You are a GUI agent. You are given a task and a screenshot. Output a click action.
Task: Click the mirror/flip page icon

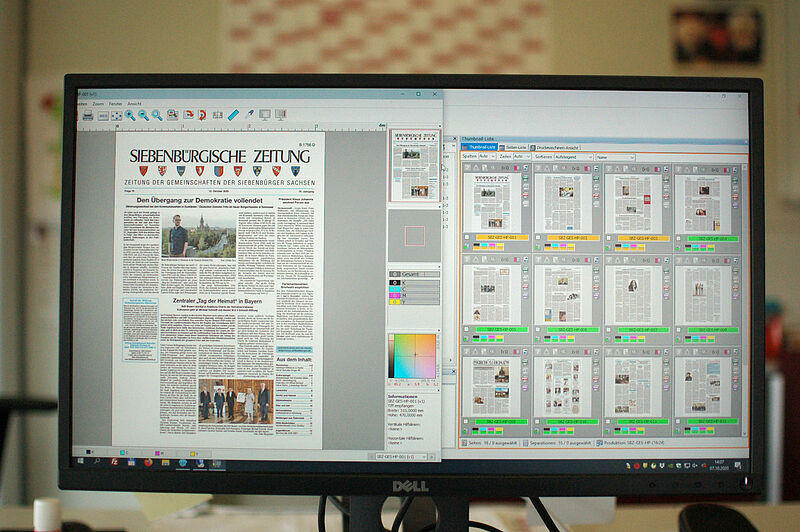(218, 115)
